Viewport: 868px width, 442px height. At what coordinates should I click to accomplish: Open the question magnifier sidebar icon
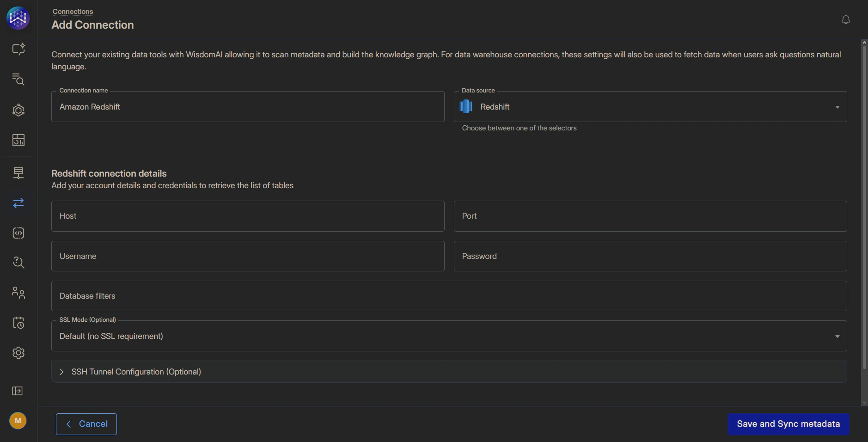point(18,263)
